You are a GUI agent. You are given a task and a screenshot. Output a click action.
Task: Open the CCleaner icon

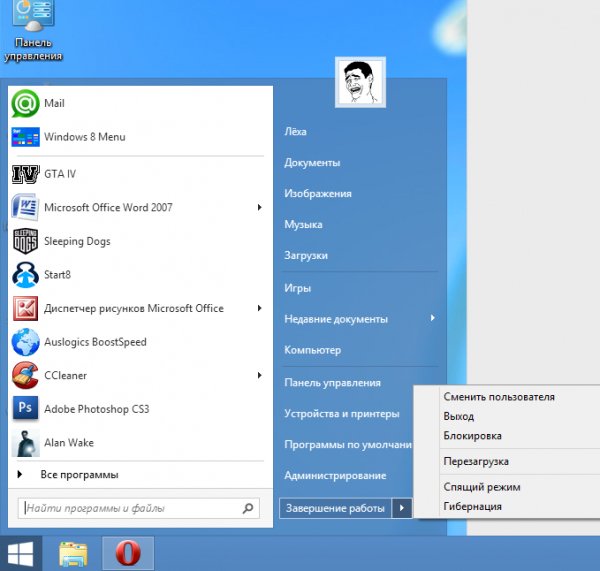point(25,375)
